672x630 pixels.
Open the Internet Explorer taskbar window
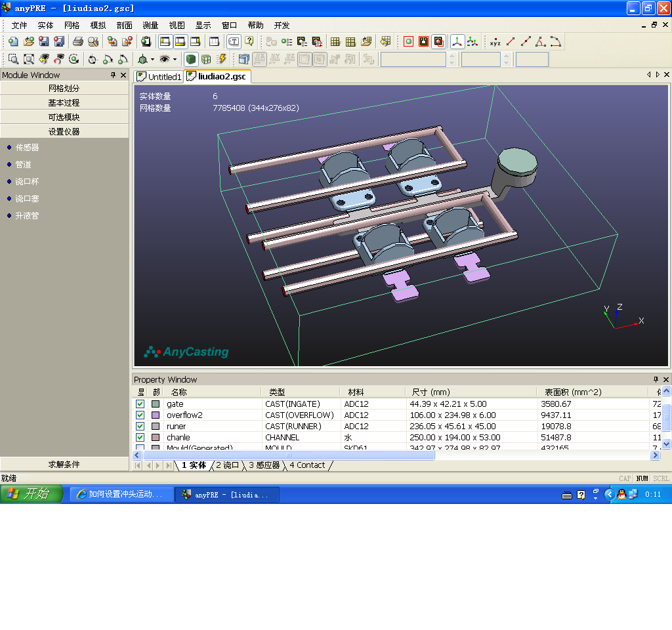tap(121, 494)
